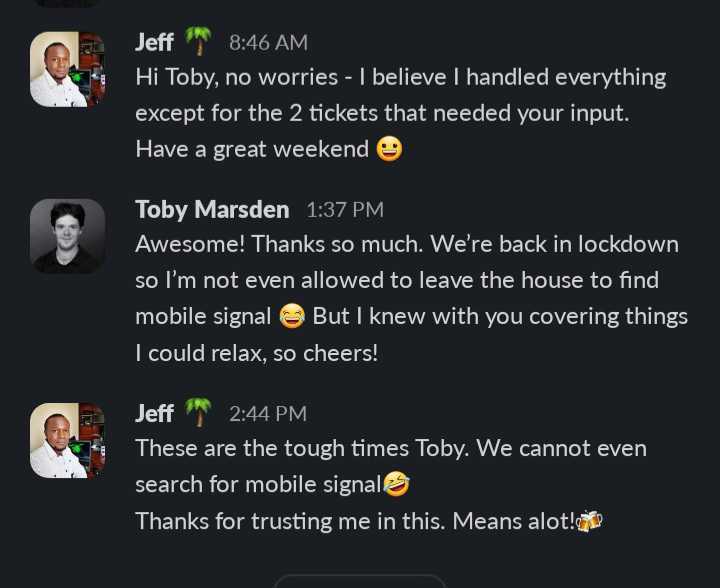Click the name Jeff on the 2:44 PM message
This screenshot has width=720, height=588.
pos(154,414)
